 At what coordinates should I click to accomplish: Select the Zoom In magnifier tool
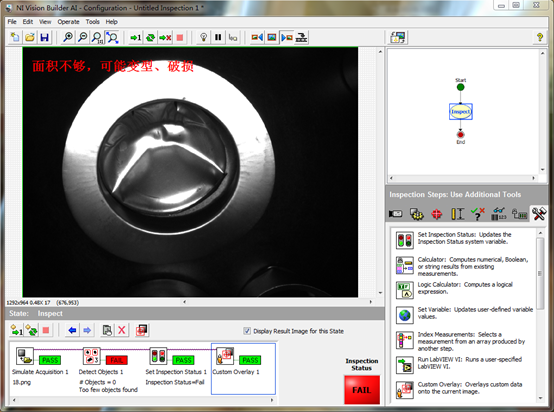point(67,37)
